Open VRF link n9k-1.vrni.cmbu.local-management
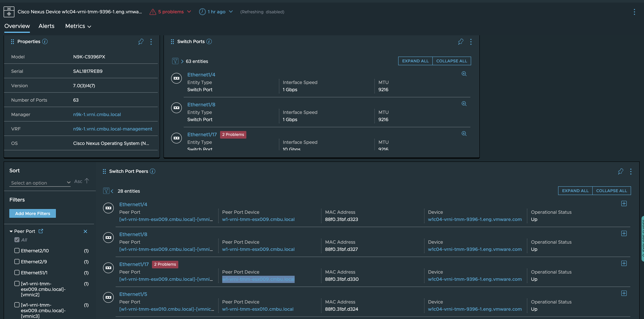The width and height of the screenshot is (644, 319). (x=113, y=129)
